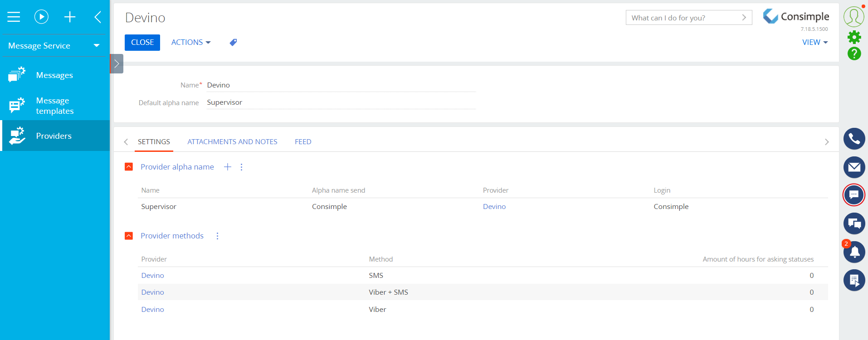Viewport: 868px width, 340px height.
Task: Open the highlighted chat panel icon
Action: 854,195
